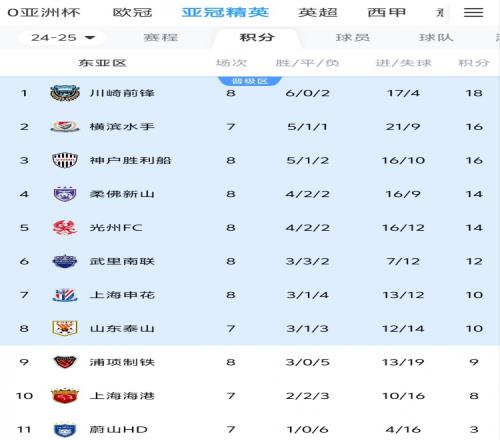This screenshot has width=500, height=440.
Task: Switch to 欧冠 league
Action: click(132, 13)
